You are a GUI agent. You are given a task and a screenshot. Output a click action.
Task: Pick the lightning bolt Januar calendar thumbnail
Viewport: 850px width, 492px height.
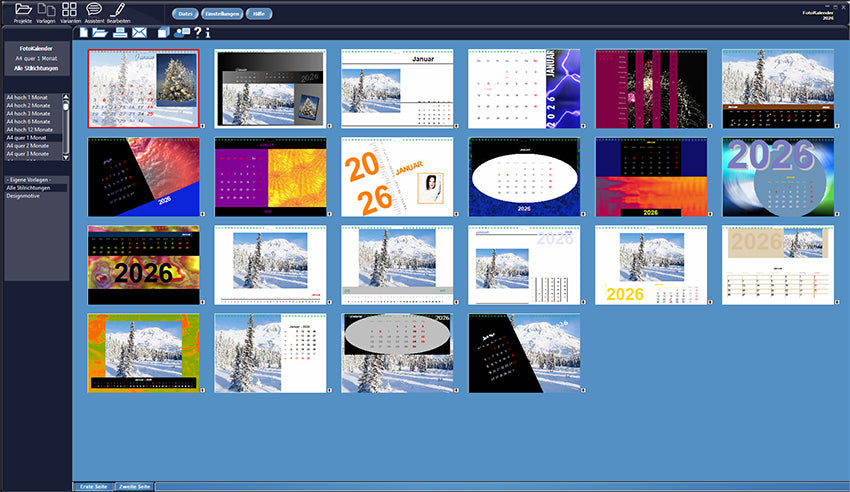tap(524, 89)
